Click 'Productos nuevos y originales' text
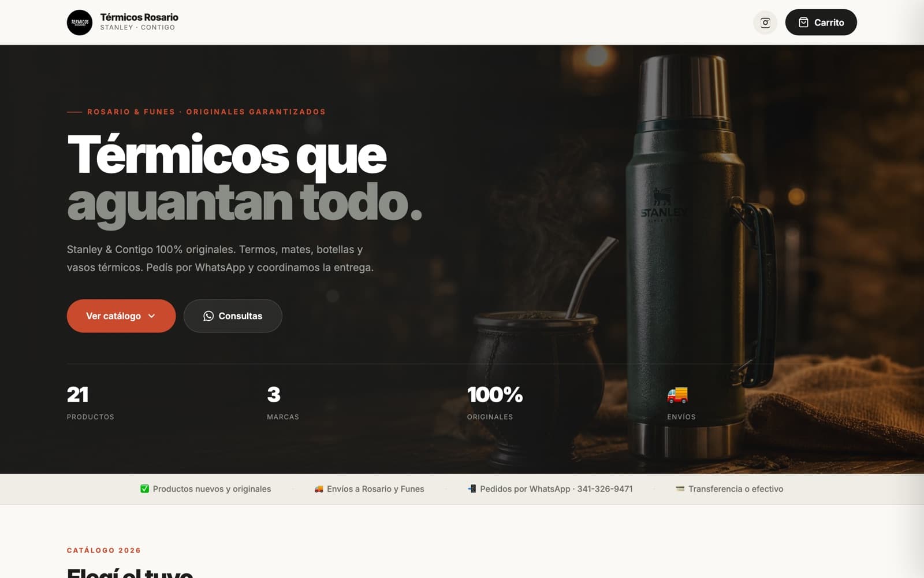Screen dimensions: 924x578 tap(212, 489)
